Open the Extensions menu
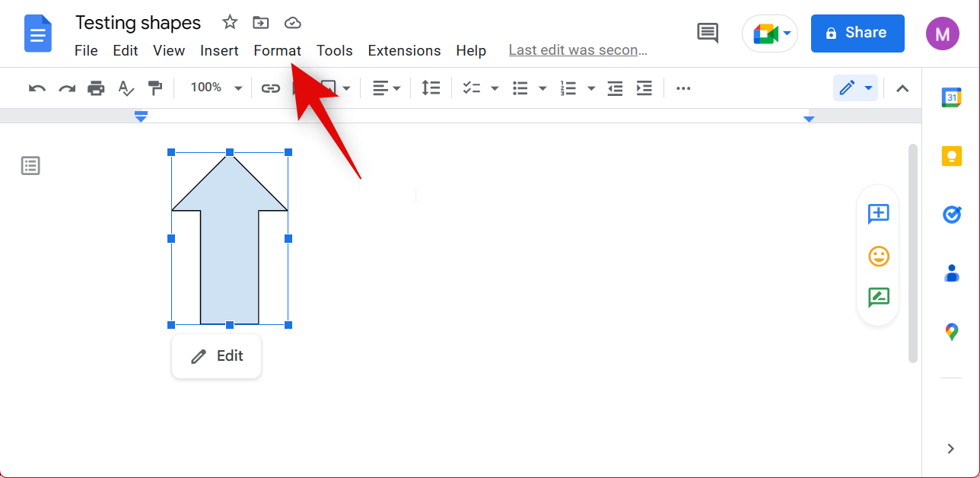 (404, 50)
